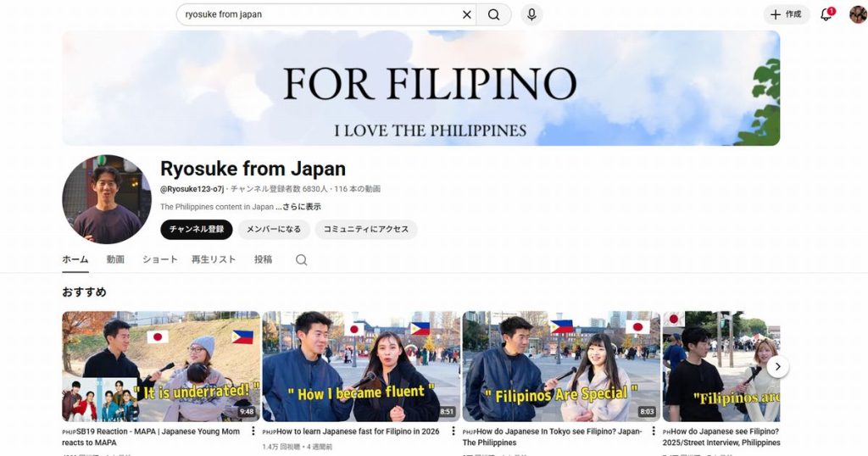Image resolution: width=868 pixels, height=456 pixels.
Task: Open the account avatar menu
Action: tap(858, 14)
